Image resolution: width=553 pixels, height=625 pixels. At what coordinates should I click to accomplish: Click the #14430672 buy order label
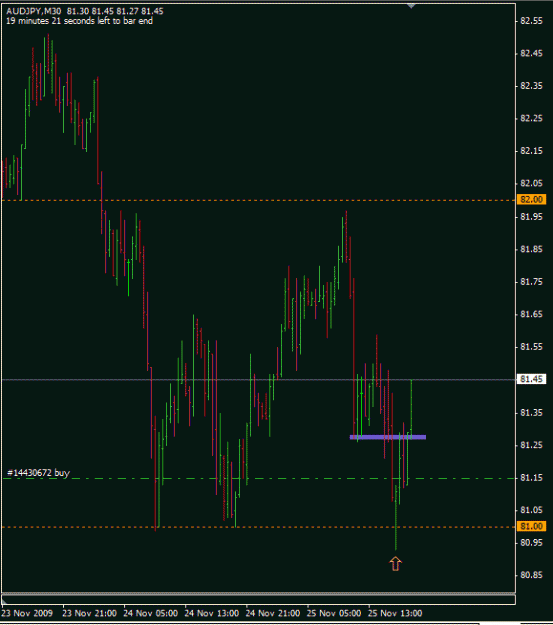click(39, 473)
